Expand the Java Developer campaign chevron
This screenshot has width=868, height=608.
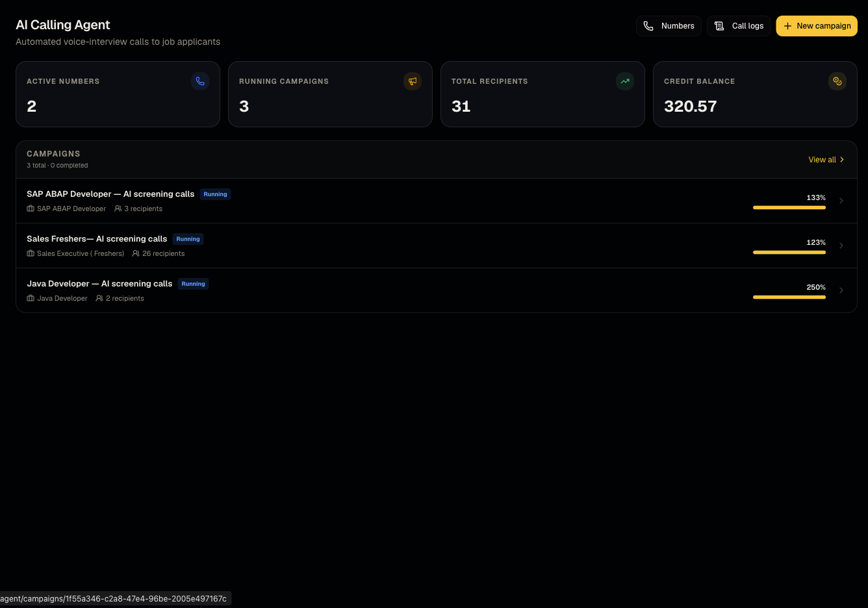841,290
